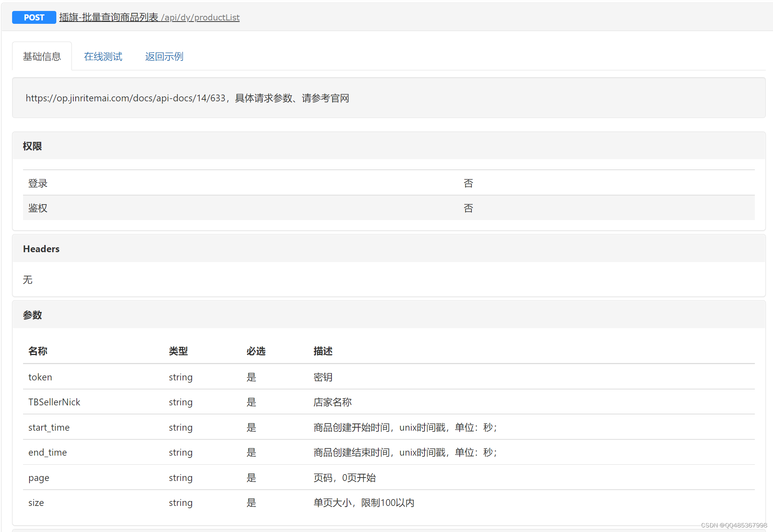Screen dimensions: 773x532
Task: Click the 必选 column header
Action: tap(256, 351)
